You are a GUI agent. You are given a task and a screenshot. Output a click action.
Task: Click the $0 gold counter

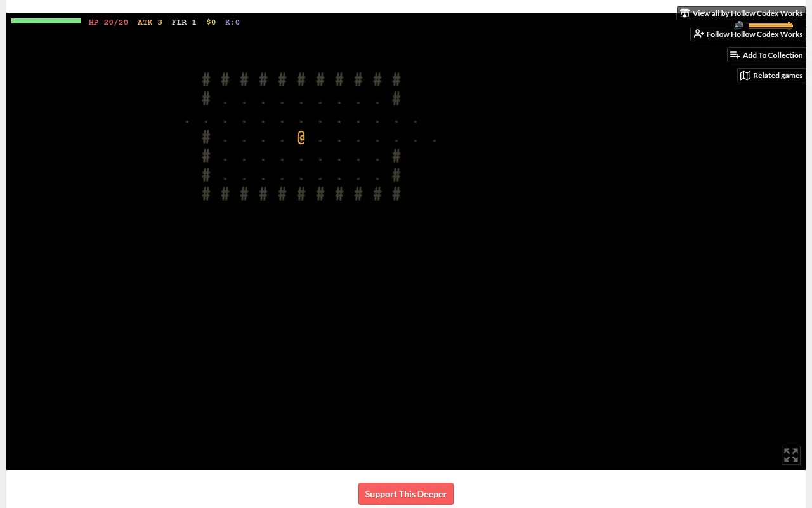(211, 22)
